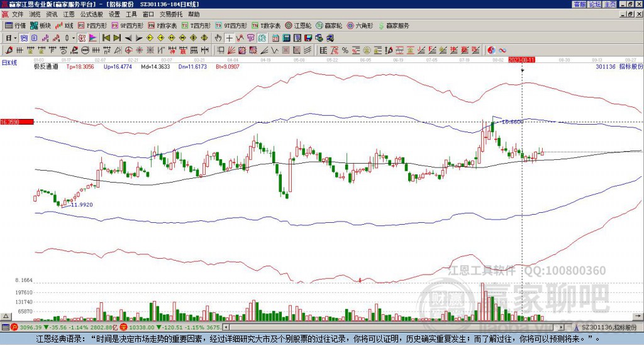
Task: Click the 2023-08-11 date marker
Action: (x=521, y=60)
